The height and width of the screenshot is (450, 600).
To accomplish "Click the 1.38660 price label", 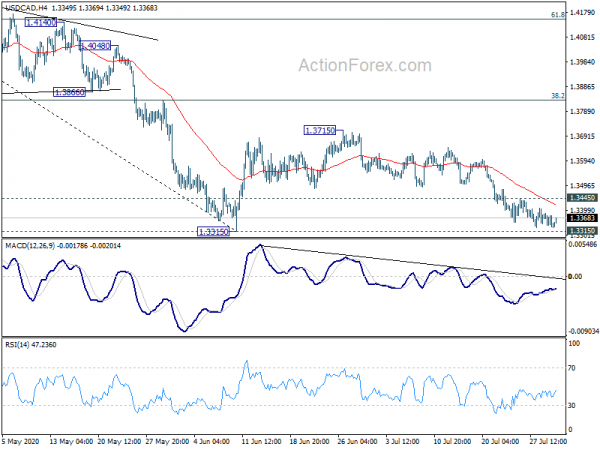I will (x=69, y=92).
